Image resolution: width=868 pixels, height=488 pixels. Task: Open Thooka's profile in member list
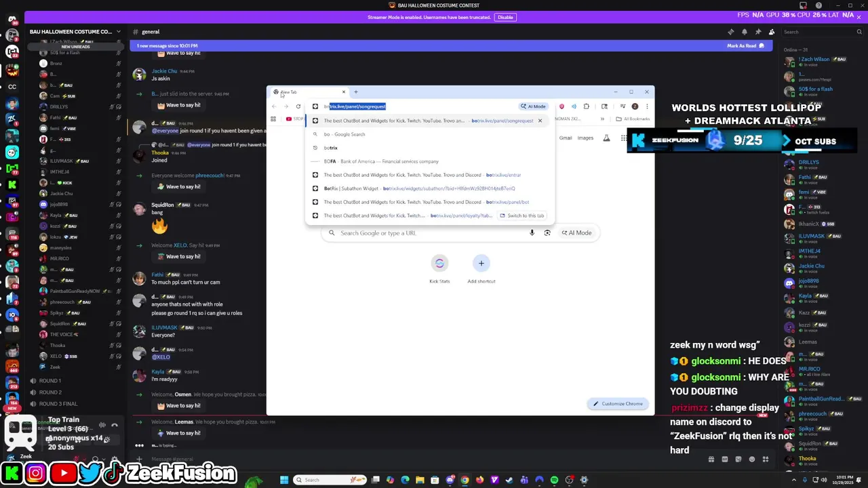click(x=807, y=459)
